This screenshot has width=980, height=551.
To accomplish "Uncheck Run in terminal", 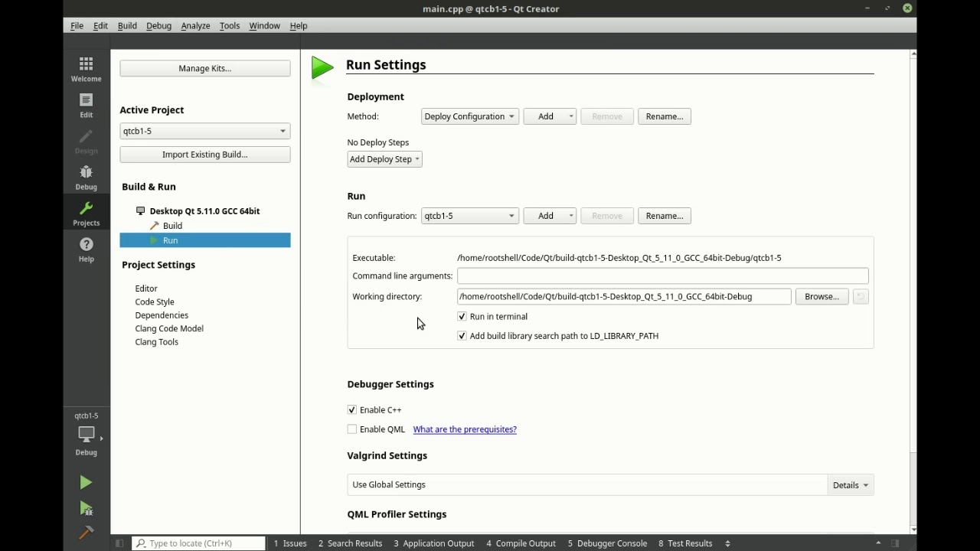I will click(x=462, y=316).
